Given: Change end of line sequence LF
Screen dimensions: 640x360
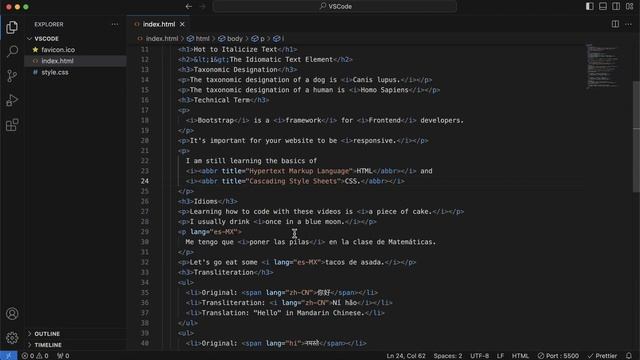Looking at the screenshot, I should point(500,356).
